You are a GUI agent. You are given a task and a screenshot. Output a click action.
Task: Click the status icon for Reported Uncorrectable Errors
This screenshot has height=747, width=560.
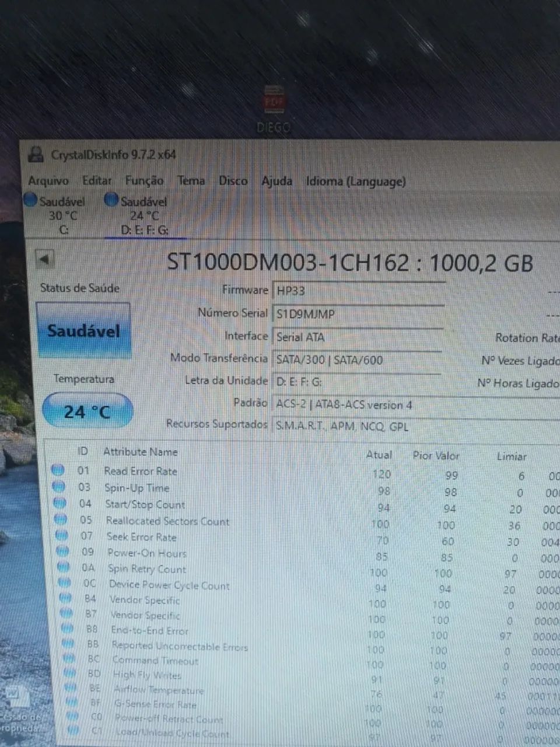click(x=68, y=644)
